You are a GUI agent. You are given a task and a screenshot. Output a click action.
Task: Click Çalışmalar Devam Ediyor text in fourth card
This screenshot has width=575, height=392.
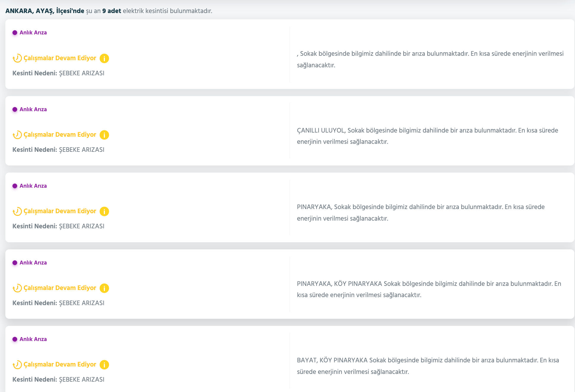click(x=60, y=288)
